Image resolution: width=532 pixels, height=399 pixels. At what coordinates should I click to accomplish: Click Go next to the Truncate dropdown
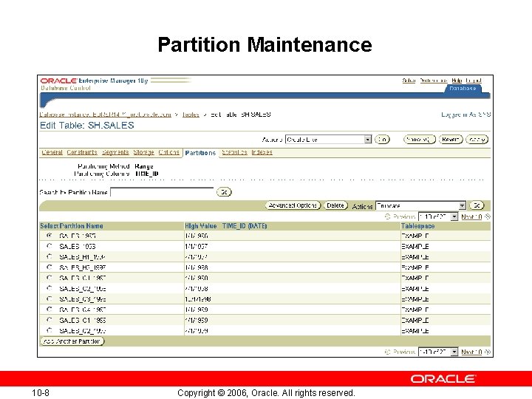477,205
